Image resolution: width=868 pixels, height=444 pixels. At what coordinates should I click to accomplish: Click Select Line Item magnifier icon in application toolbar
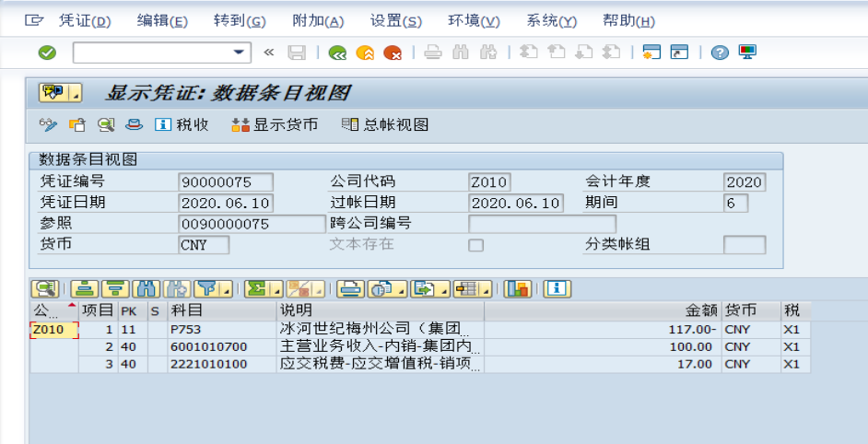[x=106, y=125]
